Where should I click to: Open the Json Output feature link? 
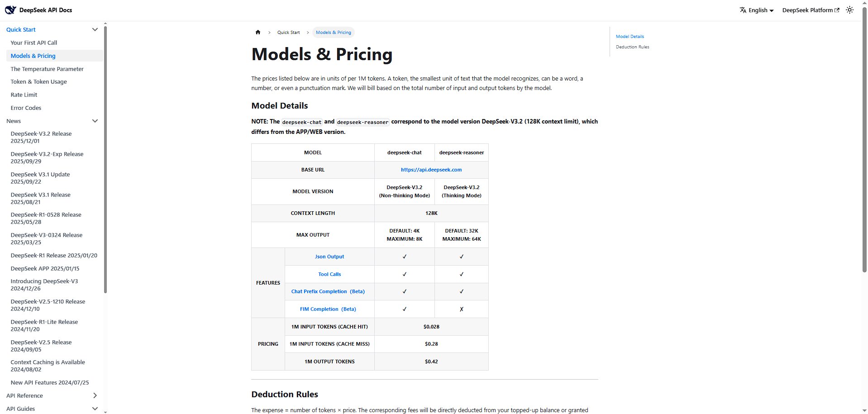point(329,257)
